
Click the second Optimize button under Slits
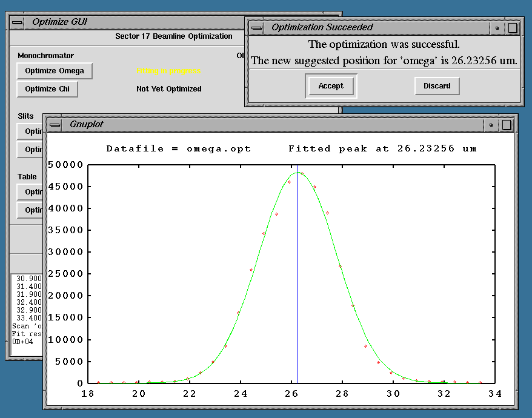click(x=30, y=149)
